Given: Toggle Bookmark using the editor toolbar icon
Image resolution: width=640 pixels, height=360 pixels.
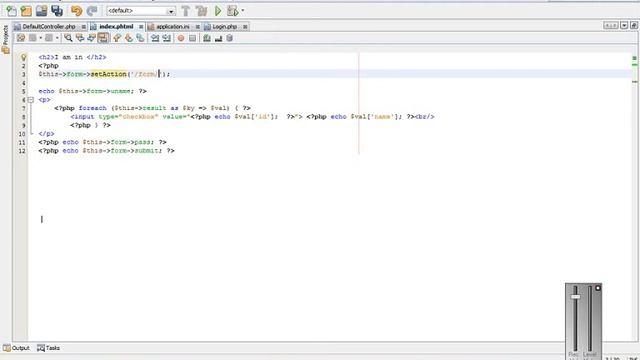Looking at the screenshot, I should coord(140,38).
